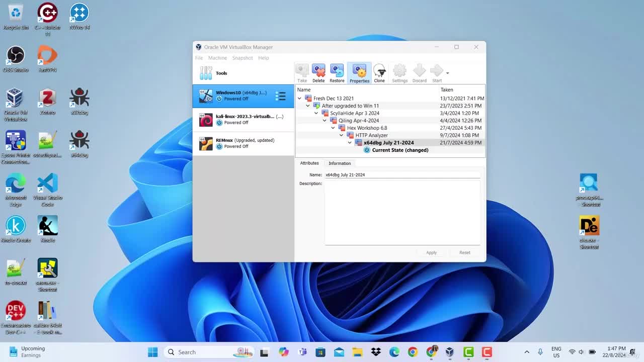The image size is (644, 362).
Task: Select the REMnux virtual machine
Action: 244,143
